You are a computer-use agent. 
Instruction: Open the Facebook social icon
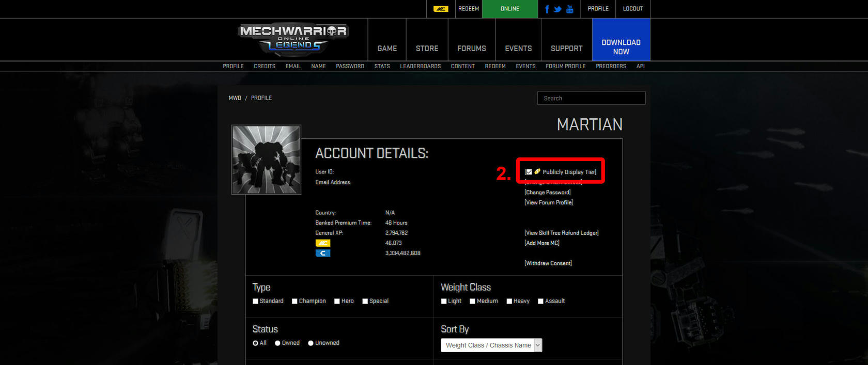[x=547, y=9]
